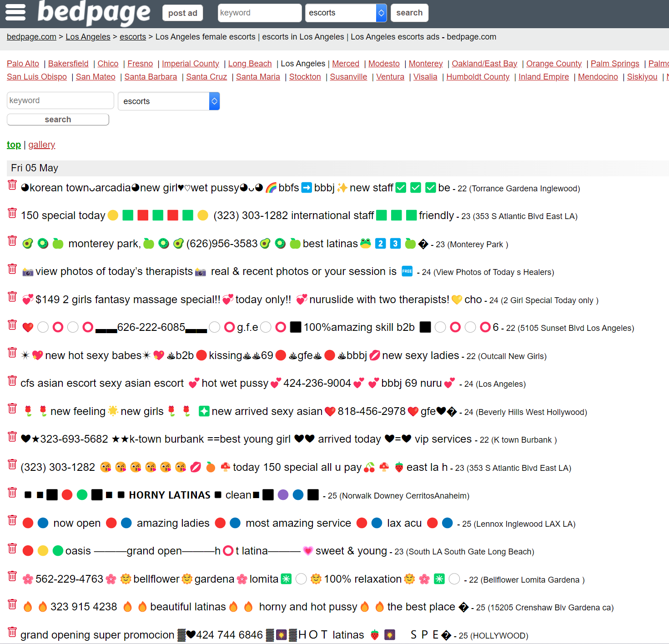
Task: Open the now open amazing ladies ad
Action: 237,523
